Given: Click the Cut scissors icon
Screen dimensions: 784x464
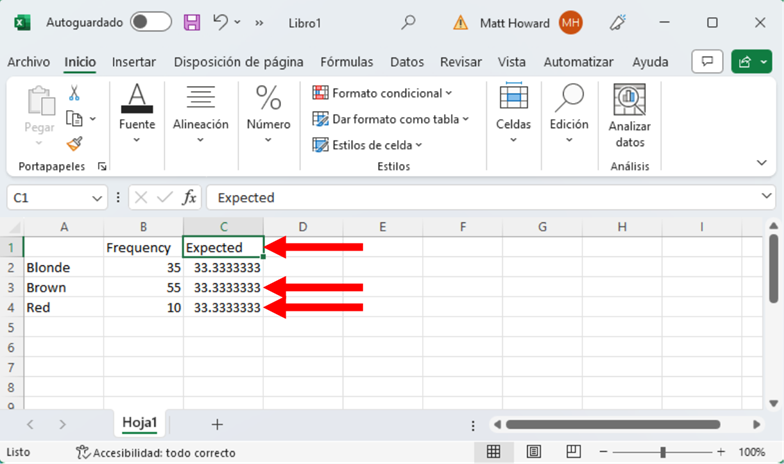Looking at the screenshot, I should 74,93.
